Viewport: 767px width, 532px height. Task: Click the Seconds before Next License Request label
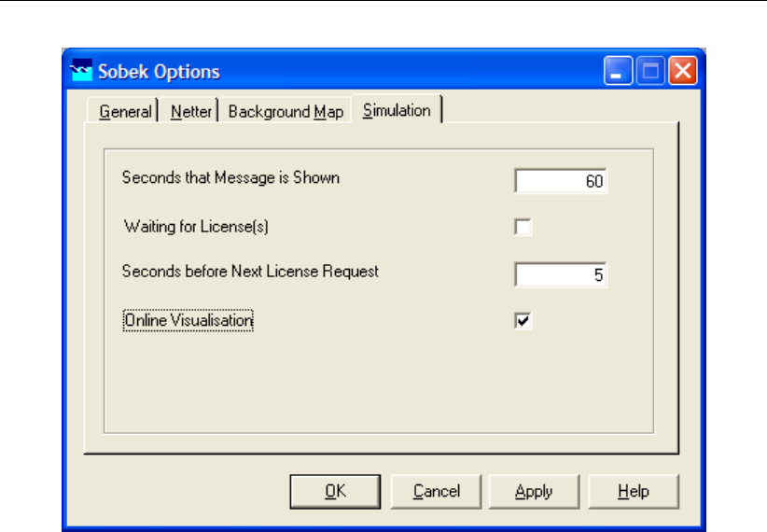250,272
